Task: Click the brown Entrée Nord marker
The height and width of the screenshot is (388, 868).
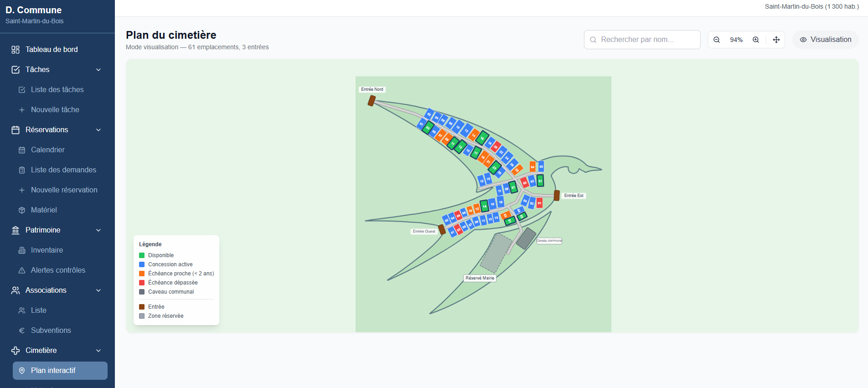Action: pos(372,101)
